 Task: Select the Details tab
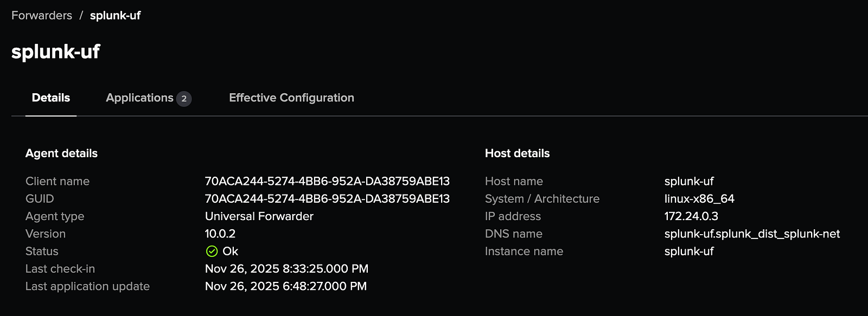(51, 98)
